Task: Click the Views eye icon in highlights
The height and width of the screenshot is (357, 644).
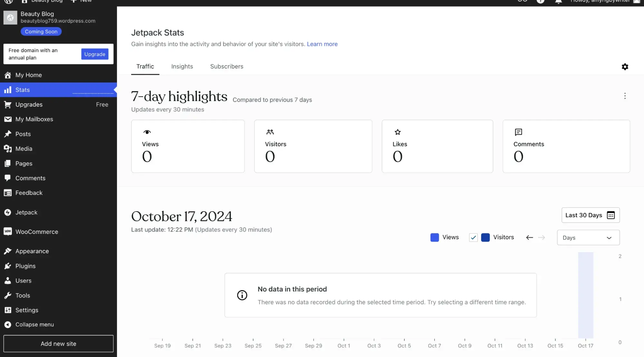Action: pos(147,132)
